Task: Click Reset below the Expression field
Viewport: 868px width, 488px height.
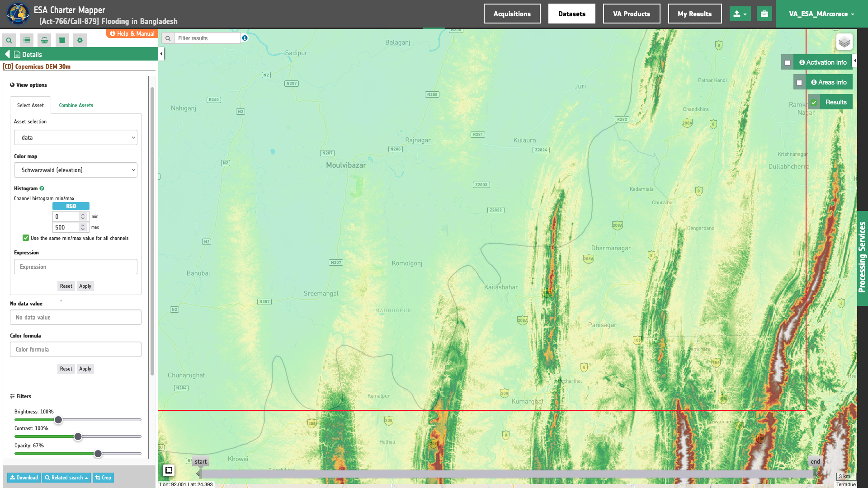Action: point(66,286)
